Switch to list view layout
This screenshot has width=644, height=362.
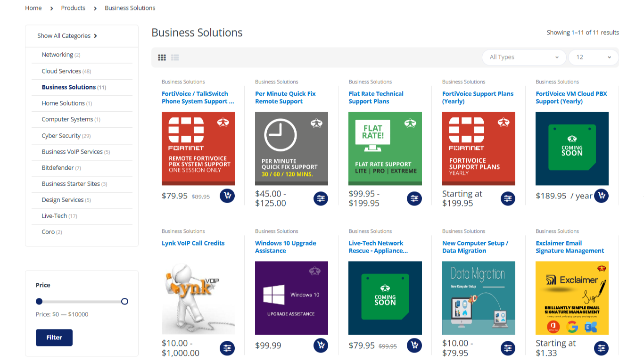175,58
